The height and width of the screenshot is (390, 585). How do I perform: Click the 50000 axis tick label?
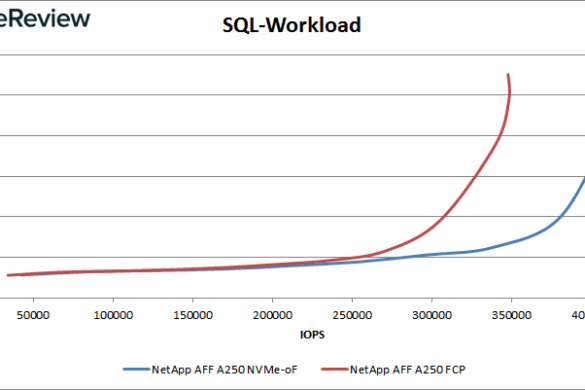pyautogui.click(x=33, y=315)
